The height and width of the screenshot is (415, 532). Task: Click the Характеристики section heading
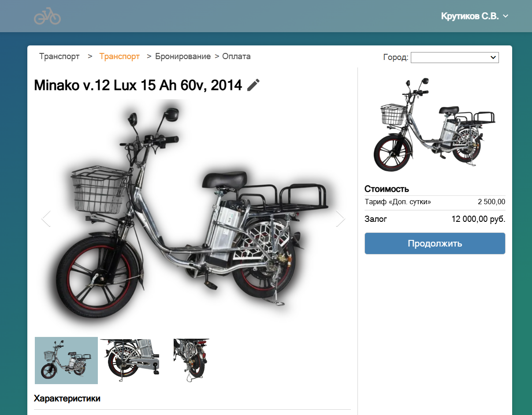[x=67, y=399]
